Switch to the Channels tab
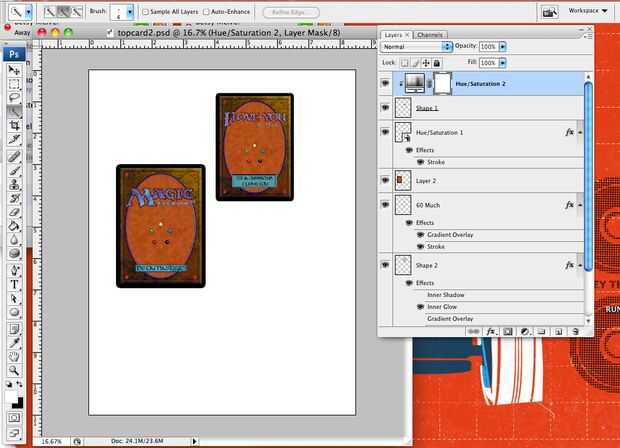Screen dimensions: 620x448 click(431, 34)
